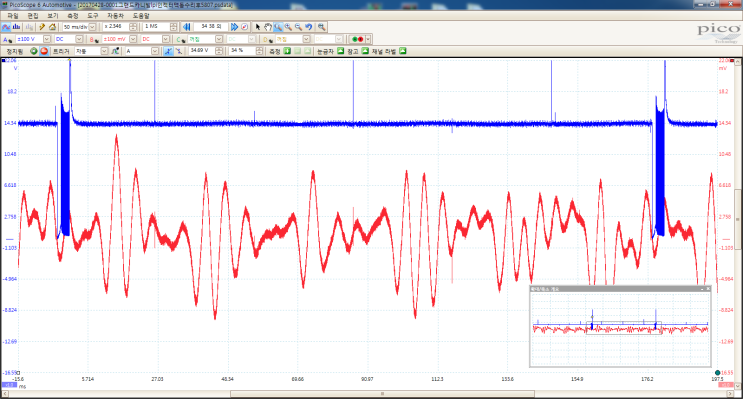Open the File menu
Screen dimensions: 743x399
pos(13,16)
